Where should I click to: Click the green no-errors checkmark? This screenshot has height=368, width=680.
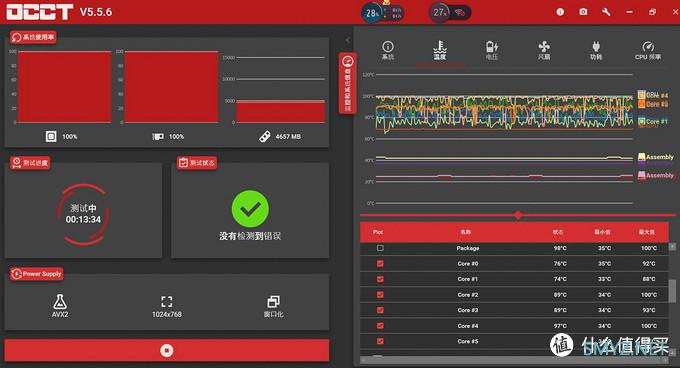250,208
